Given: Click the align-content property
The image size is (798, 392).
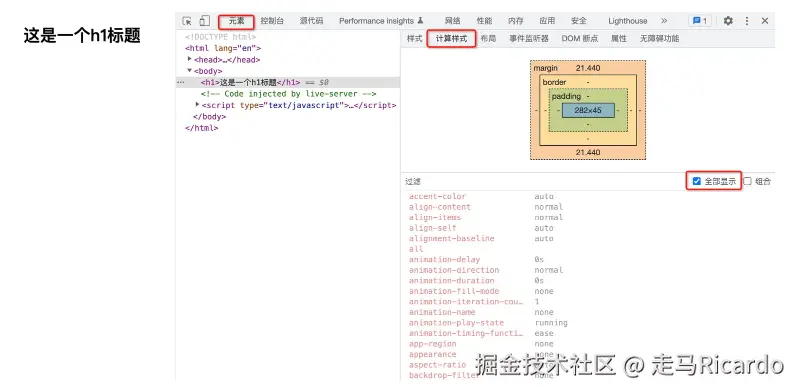Looking at the screenshot, I should click(440, 207).
